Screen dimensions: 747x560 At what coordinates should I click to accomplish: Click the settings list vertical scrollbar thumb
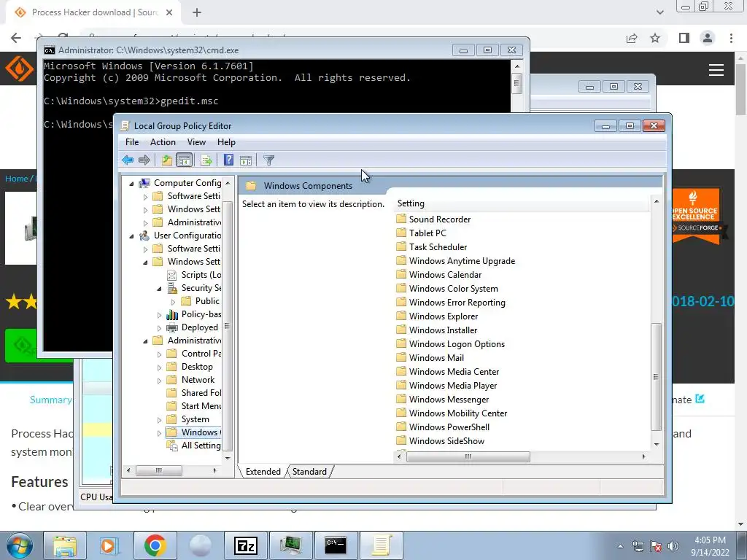(657, 377)
